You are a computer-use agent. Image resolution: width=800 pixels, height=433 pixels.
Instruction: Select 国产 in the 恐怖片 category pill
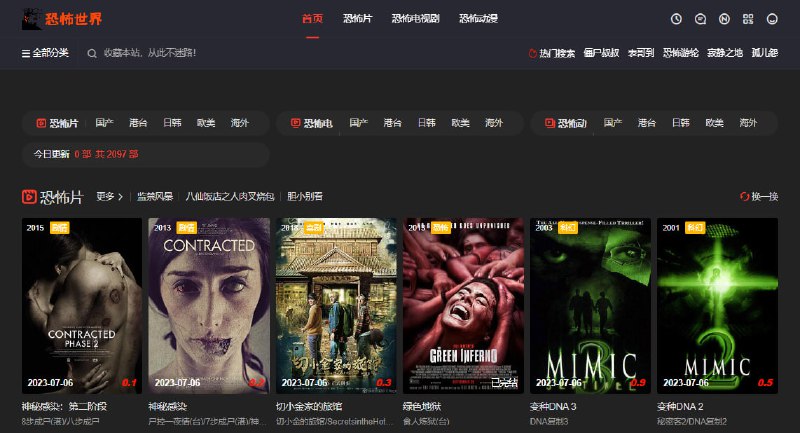(x=104, y=123)
